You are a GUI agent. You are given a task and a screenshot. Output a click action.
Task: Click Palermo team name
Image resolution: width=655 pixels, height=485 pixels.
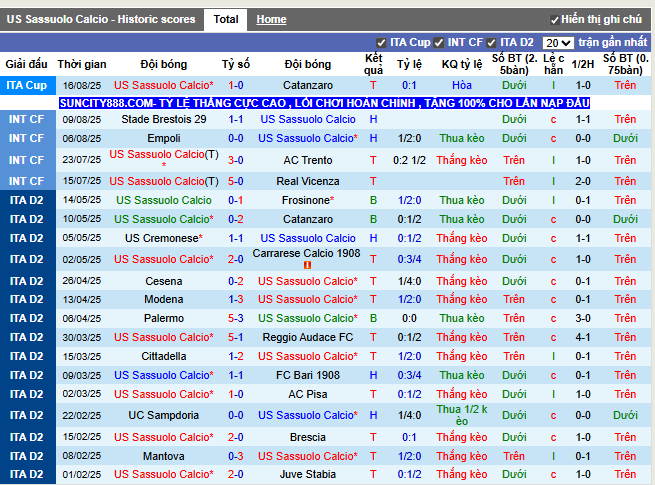[164, 319]
